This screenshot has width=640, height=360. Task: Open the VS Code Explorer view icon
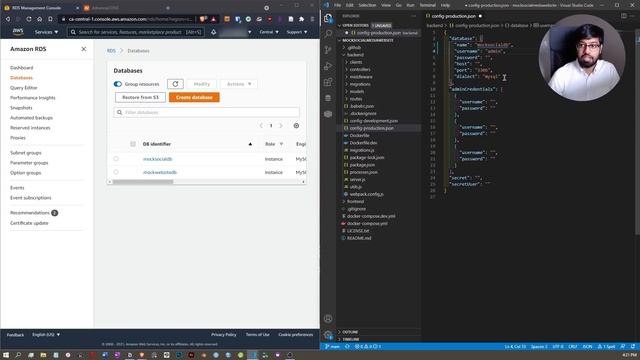click(x=328, y=18)
